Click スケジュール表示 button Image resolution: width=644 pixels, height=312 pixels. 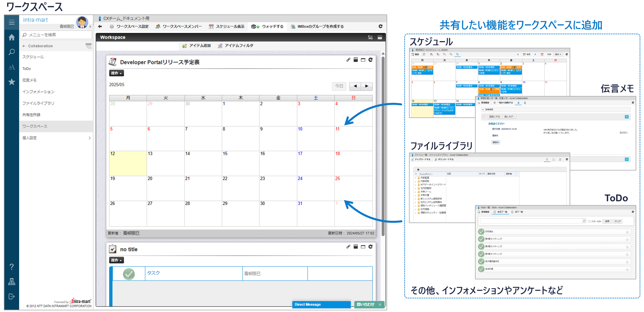pos(226,26)
